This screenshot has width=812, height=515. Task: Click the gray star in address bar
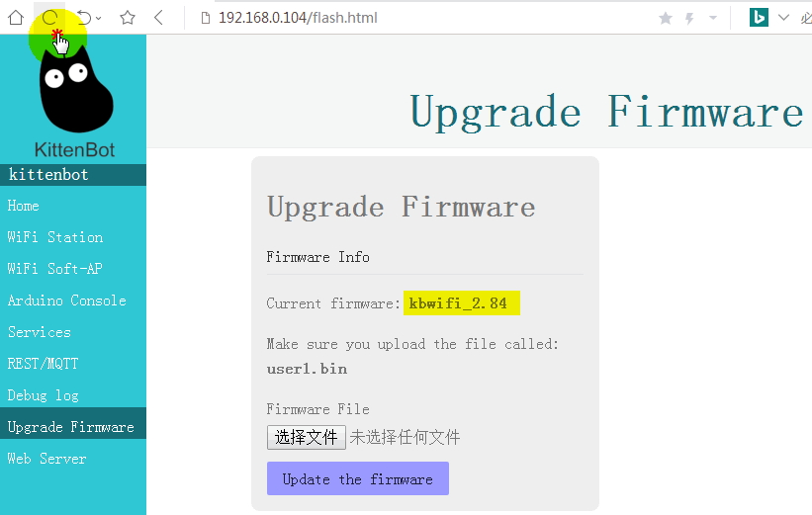(x=666, y=19)
